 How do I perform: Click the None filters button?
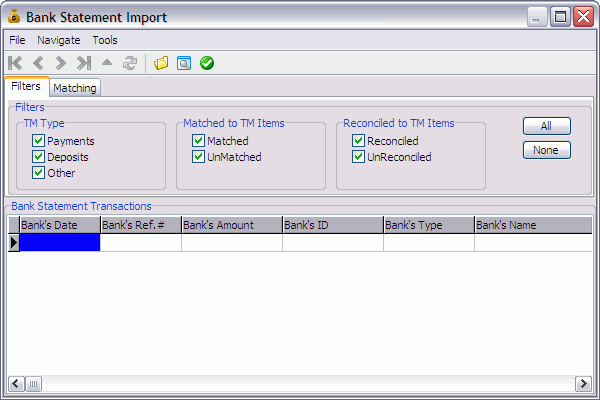point(546,150)
